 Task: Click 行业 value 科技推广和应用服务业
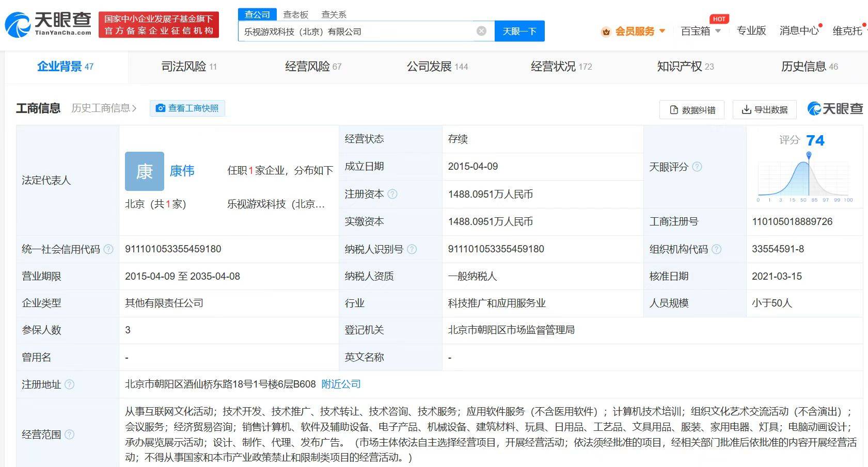point(497,303)
